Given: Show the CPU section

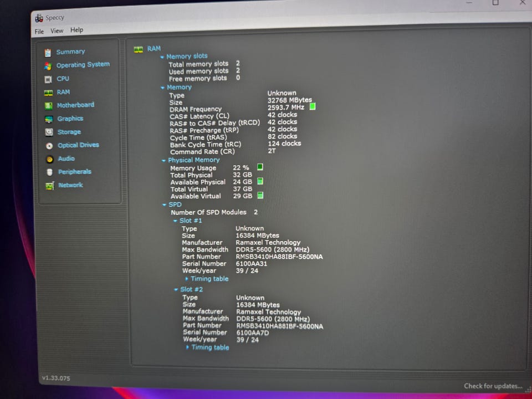Looking at the screenshot, I should 63,79.
